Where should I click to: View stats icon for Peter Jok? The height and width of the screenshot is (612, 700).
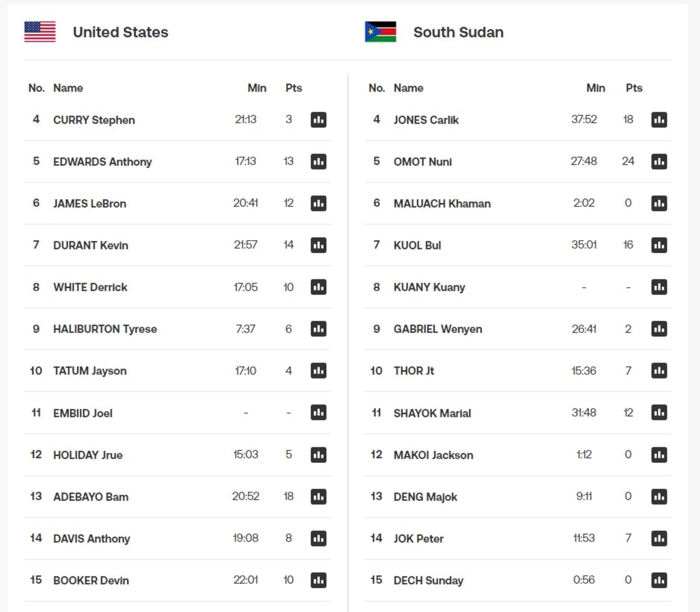[x=659, y=539]
